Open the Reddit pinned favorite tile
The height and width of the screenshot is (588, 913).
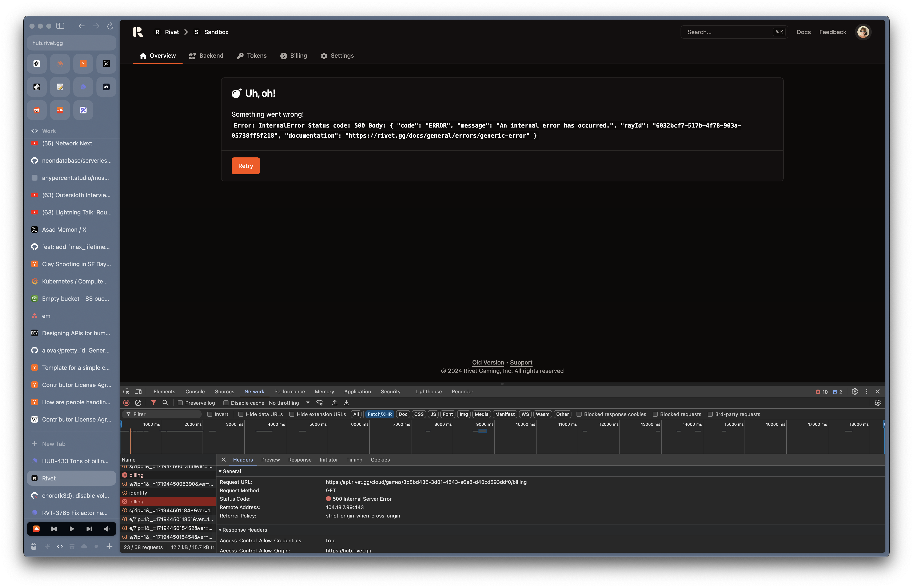click(37, 110)
